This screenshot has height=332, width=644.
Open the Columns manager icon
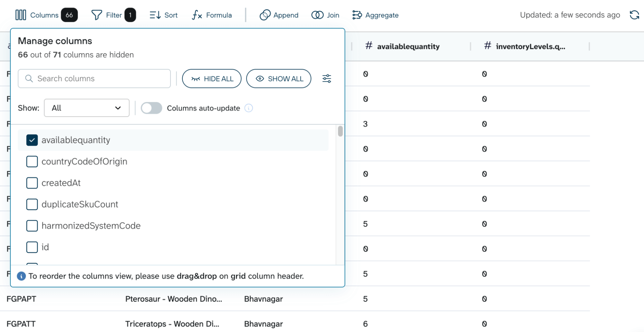point(21,15)
